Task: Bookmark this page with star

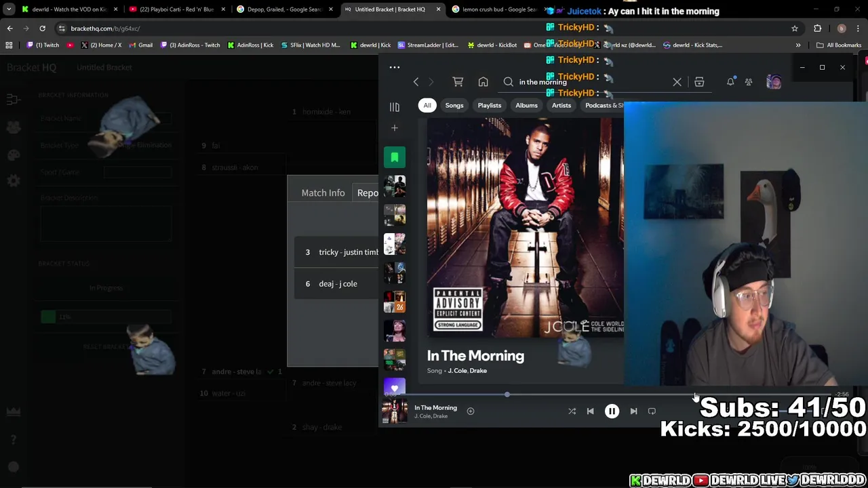Action: (x=794, y=28)
